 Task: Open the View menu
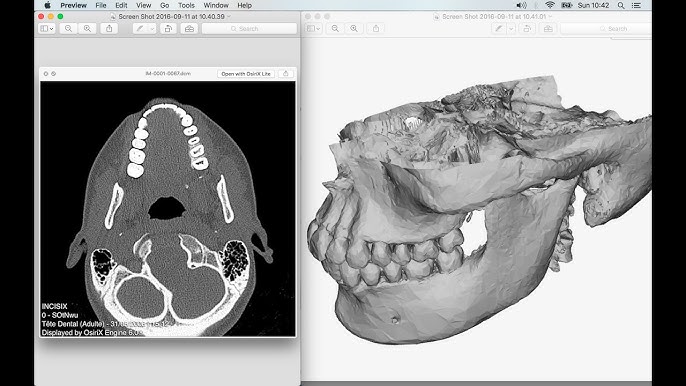point(144,5)
